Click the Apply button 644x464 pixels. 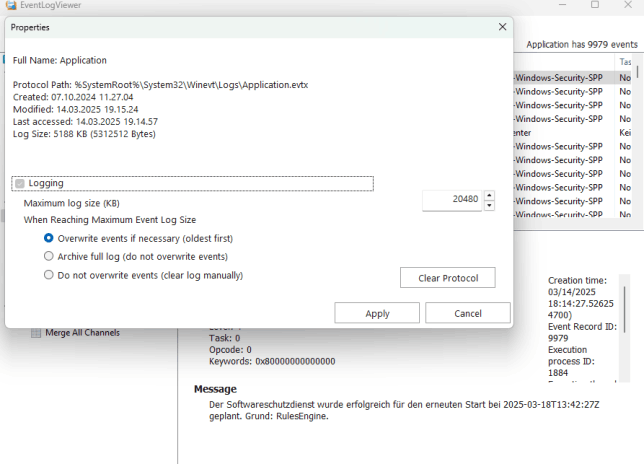point(377,313)
